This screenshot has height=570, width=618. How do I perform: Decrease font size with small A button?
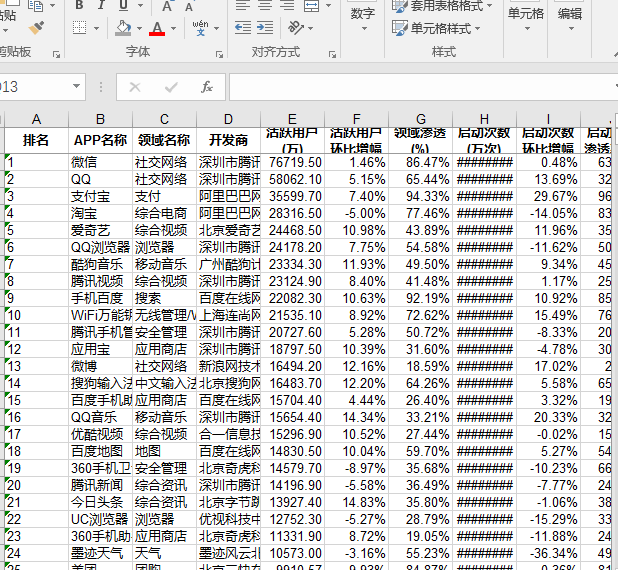pos(189,7)
